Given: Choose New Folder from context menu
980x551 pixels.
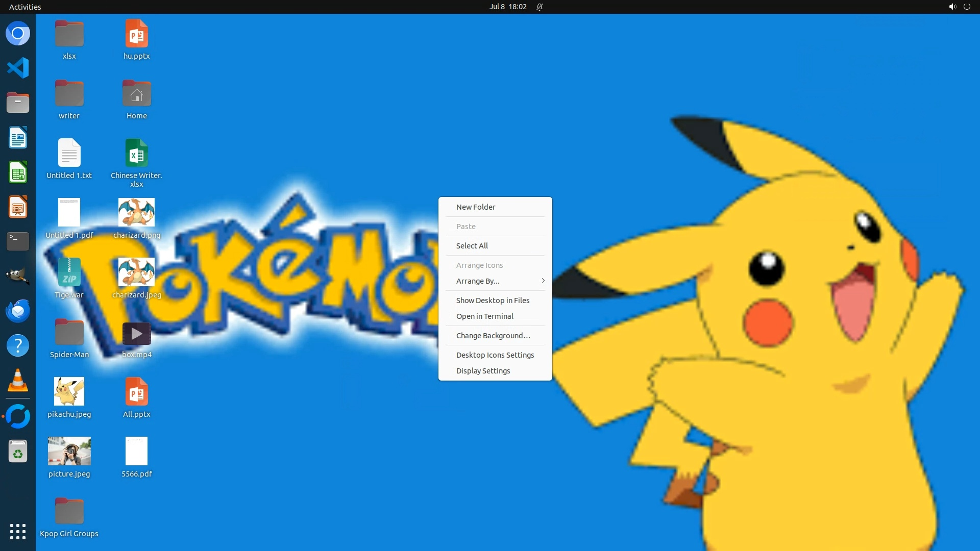Looking at the screenshot, I should (x=476, y=207).
